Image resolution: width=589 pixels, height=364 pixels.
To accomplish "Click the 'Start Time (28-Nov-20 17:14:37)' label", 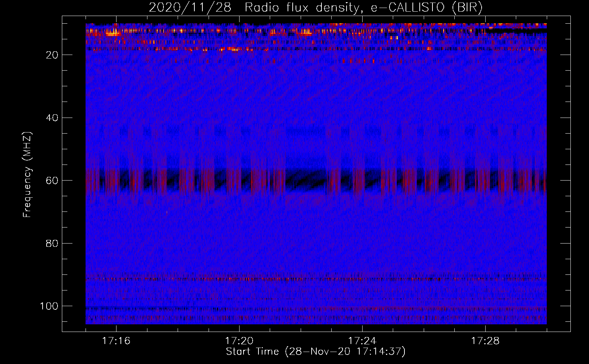I will pos(316,352).
